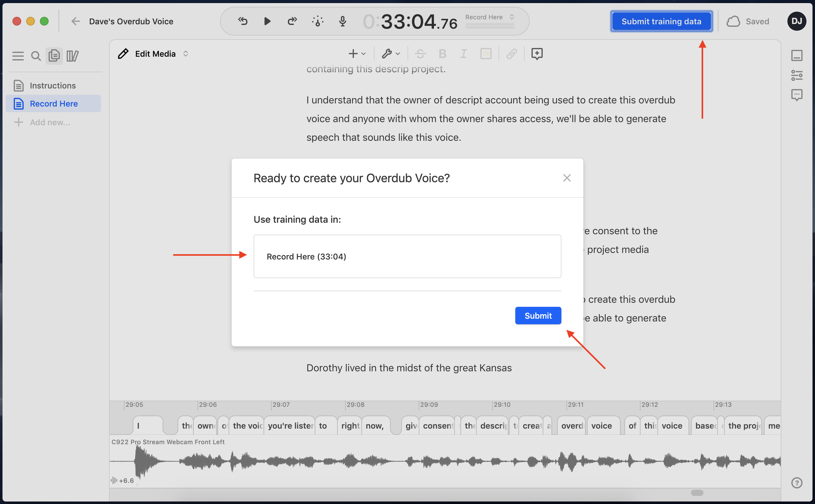
Task: Click the back arrow next to project title
Action: pyautogui.click(x=76, y=21)
